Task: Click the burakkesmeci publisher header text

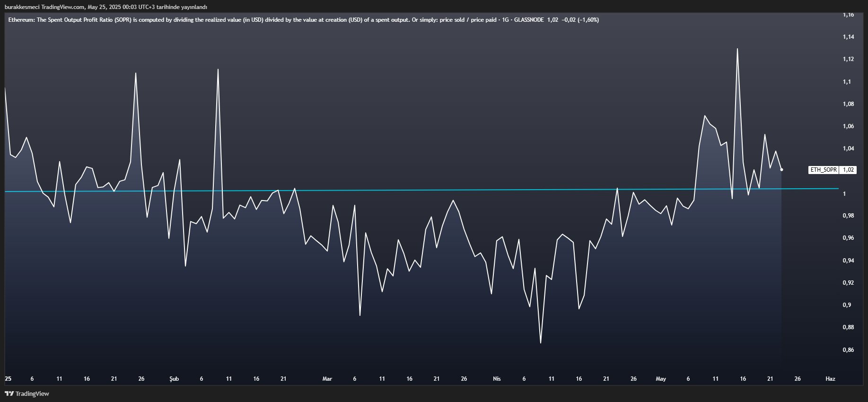Action: coord(106,7)
